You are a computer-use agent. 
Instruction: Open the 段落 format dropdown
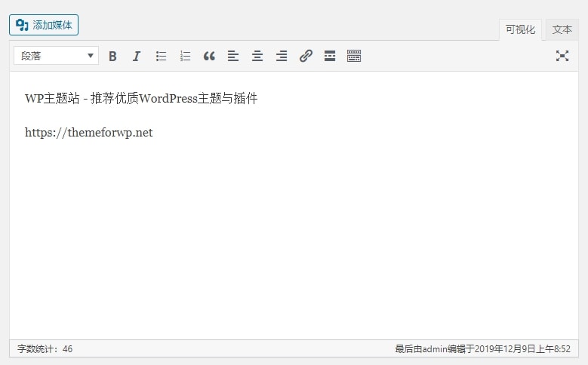pos(56,56)
